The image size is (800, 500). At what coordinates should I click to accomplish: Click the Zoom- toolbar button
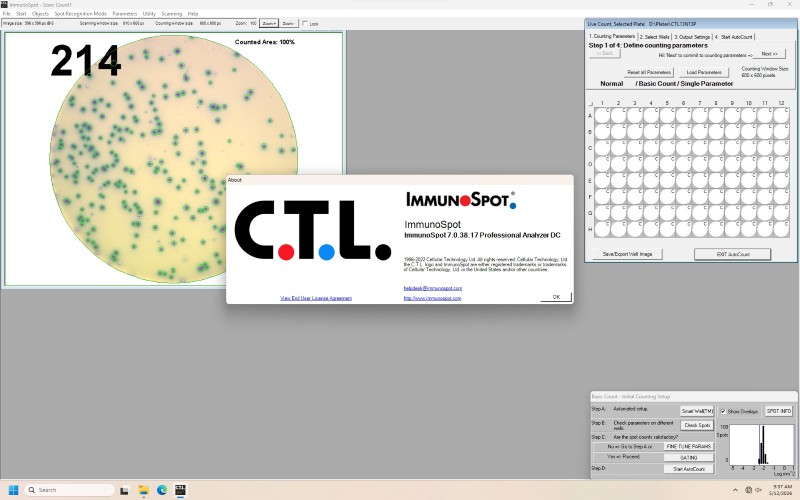point(289,23)
